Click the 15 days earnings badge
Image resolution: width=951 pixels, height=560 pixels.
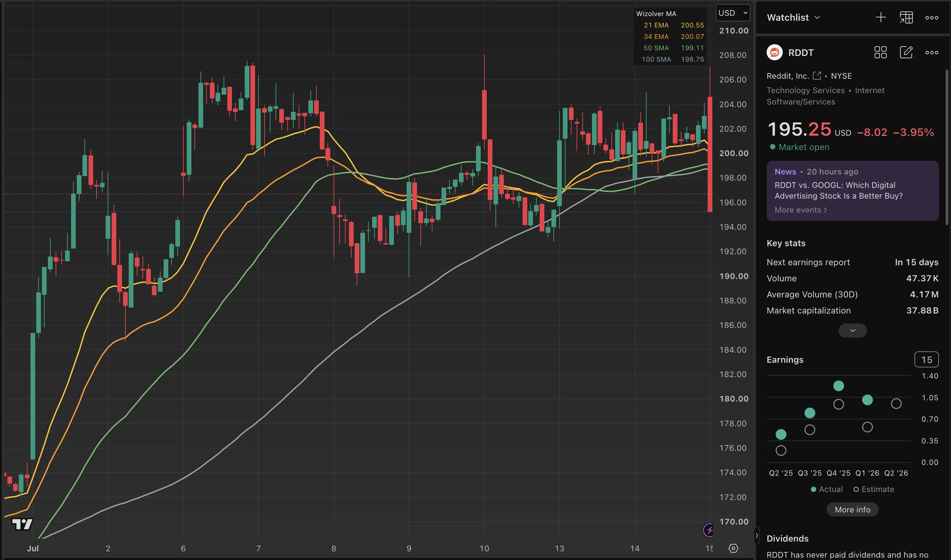927,360
